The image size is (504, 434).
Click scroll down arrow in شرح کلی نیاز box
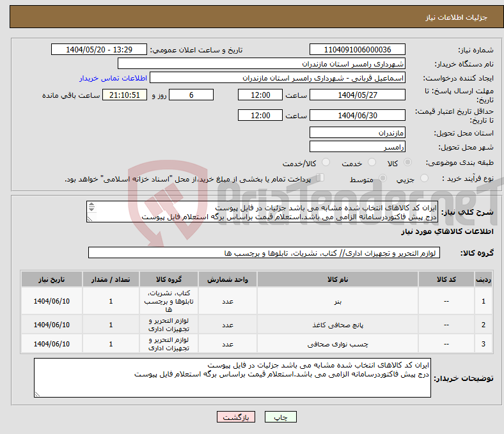click(91, 209)
